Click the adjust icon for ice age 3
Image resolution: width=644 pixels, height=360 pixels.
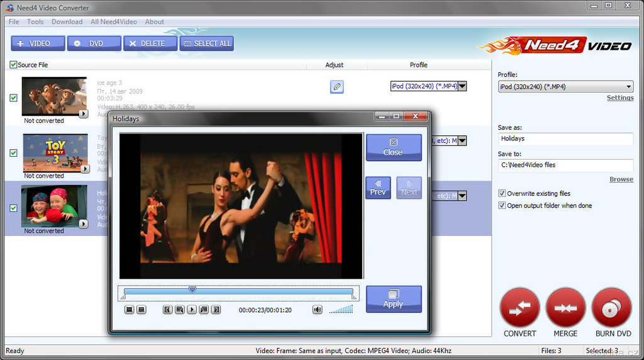tap(336, 87)
